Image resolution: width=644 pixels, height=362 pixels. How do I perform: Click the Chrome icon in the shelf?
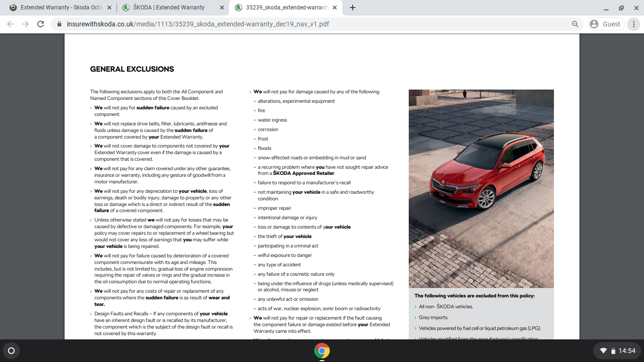pos(322,351)
